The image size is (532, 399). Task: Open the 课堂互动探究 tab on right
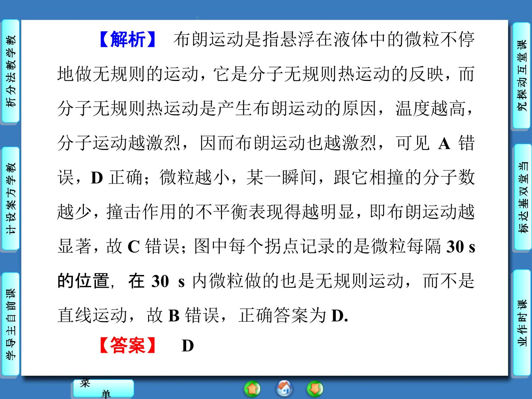(x=521, y=75)
